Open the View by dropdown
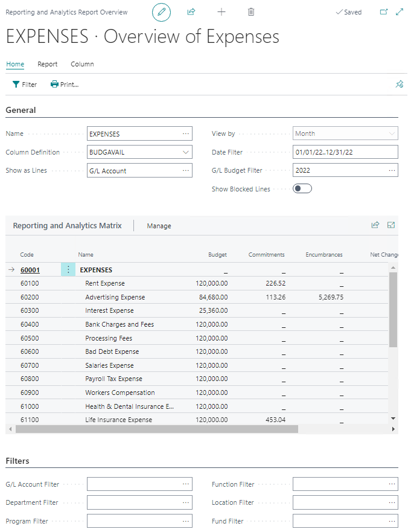This screenshot has width=411, height=532. click(x=392, y=133)
